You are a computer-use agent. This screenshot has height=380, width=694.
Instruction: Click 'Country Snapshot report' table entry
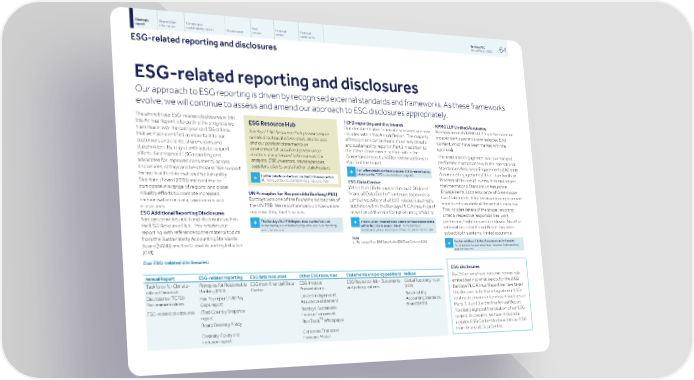pos(222,315)
